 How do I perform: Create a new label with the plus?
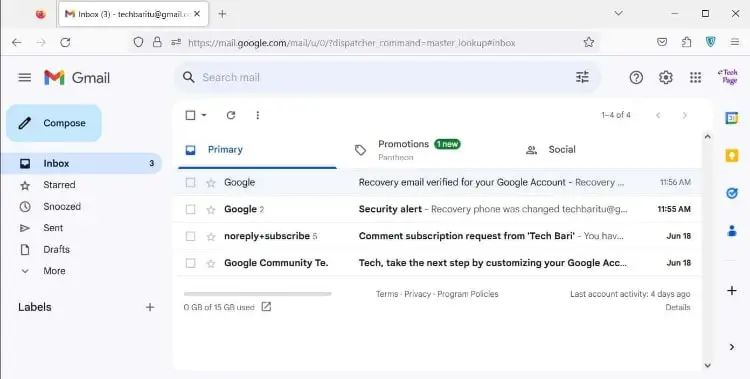tap(150, 307)
